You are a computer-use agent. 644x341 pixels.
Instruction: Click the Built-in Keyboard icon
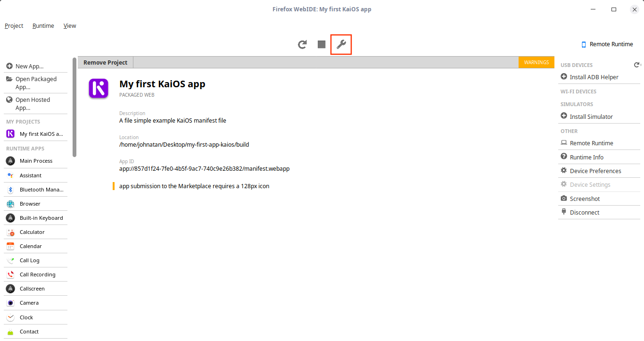coord(10,218)
